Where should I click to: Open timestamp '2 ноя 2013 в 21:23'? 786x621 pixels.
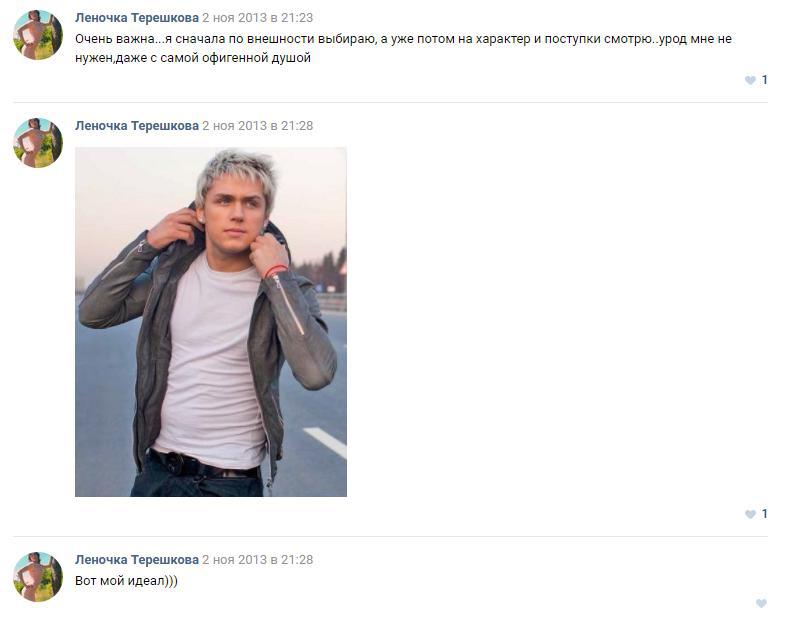(x=258, y=18)
